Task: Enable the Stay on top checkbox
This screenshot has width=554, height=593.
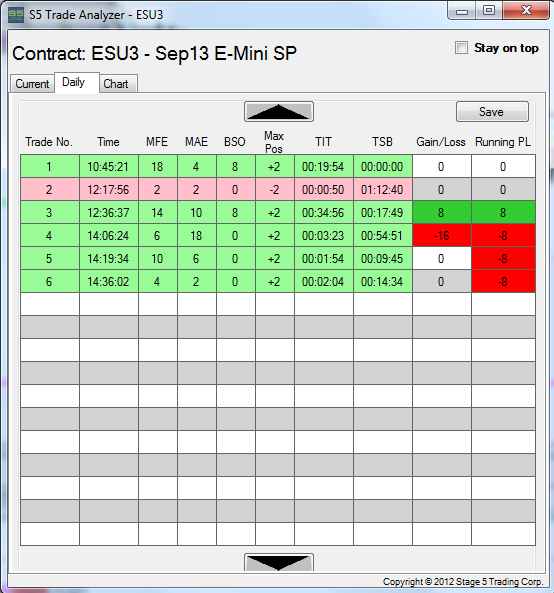Action: coord(461,48)
